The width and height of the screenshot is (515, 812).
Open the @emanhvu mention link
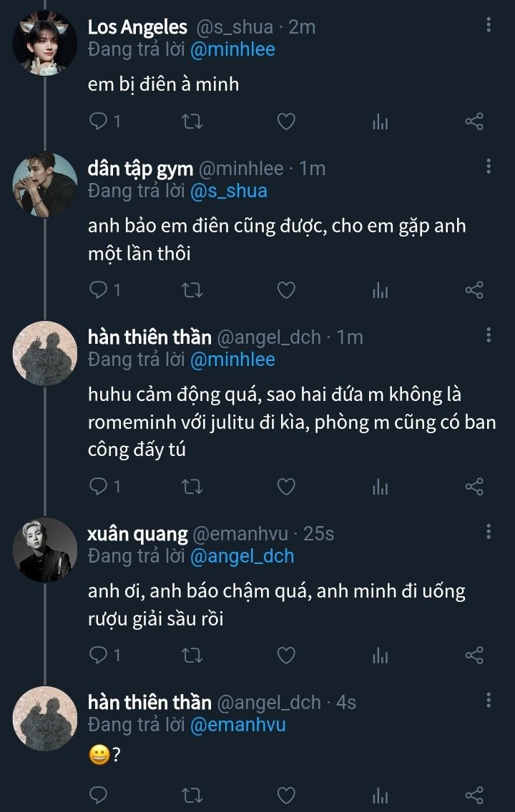pos(237,724)
